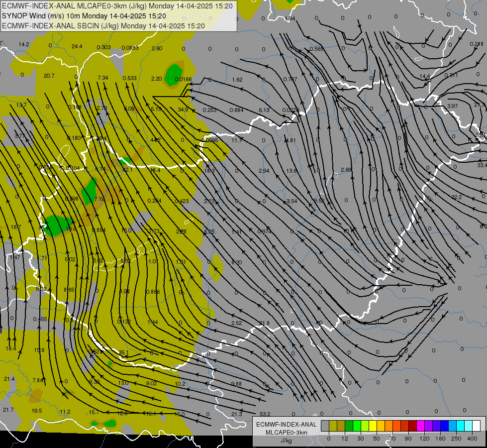Click the map value 0.0853
The image size is (487, 448).
point(130,48)
